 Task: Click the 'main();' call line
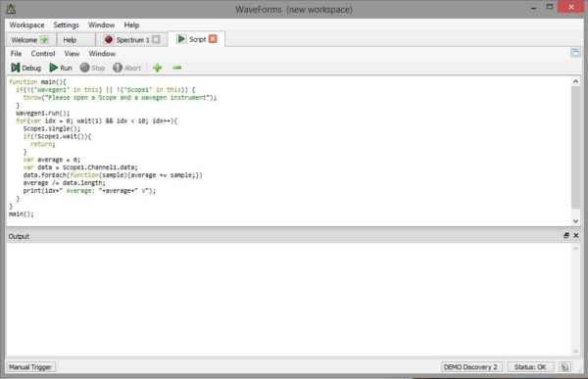tap(21, 214)
